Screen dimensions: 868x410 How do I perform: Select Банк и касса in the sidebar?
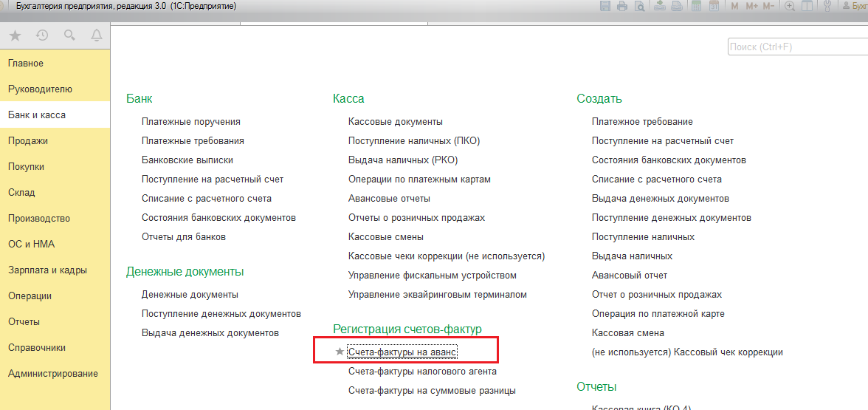[x=55, y=115]
